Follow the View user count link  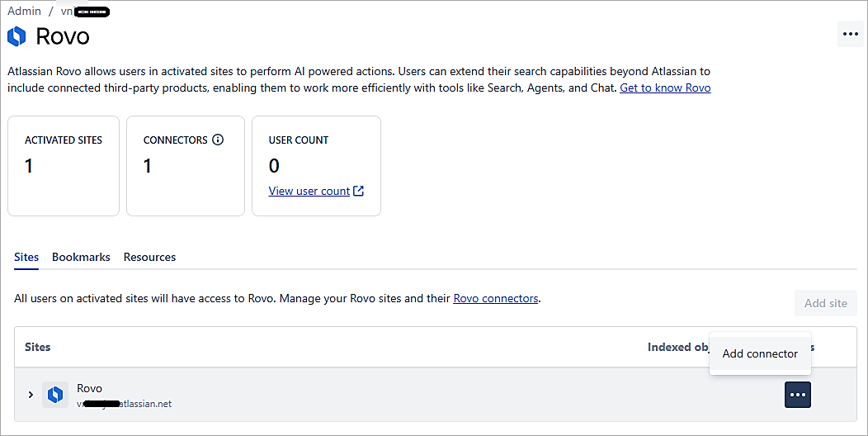309,191
